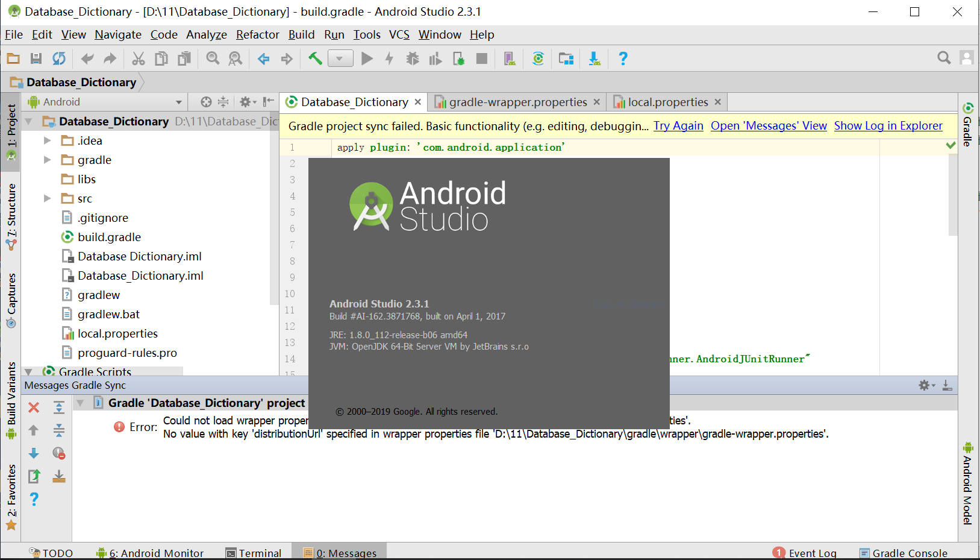The height and width of the screenshot is (560, 980).
Task: Collapse All in the project panel
Action: 223,102
